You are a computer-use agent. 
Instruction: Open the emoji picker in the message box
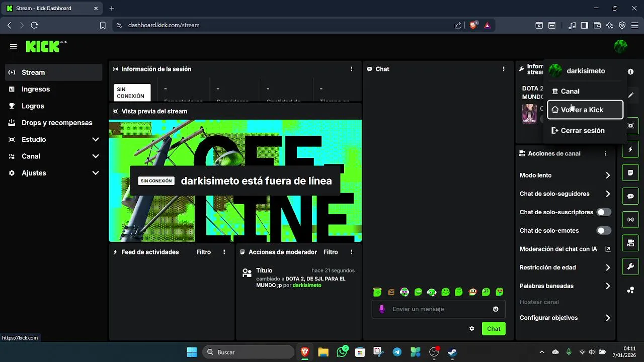click(x=496, y=309)
